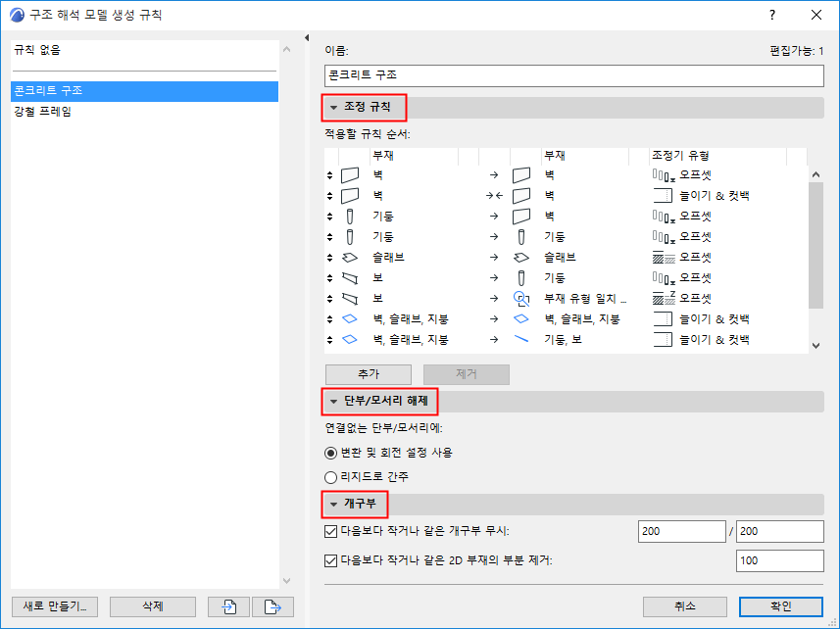840x629 pixels.
Task: Click blue 2D member icon in 벽, 슬래브, 지붕 → 기둥, 보 row
Action: click(x=350, y=339)
